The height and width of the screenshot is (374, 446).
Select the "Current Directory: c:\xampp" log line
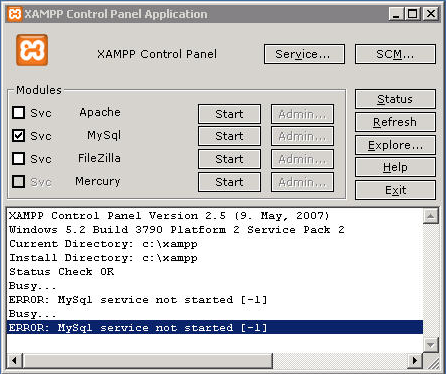point(215,244)
